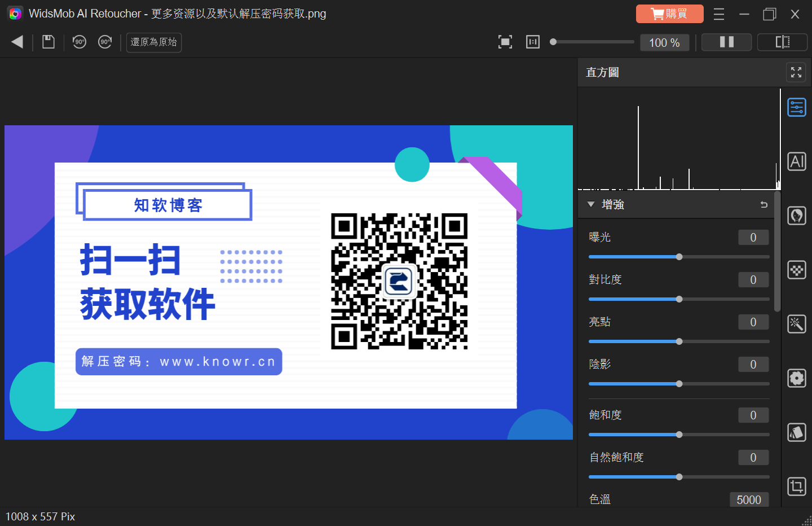
Task: Click the 100 % zoom value field
Action: pos(665,42)
